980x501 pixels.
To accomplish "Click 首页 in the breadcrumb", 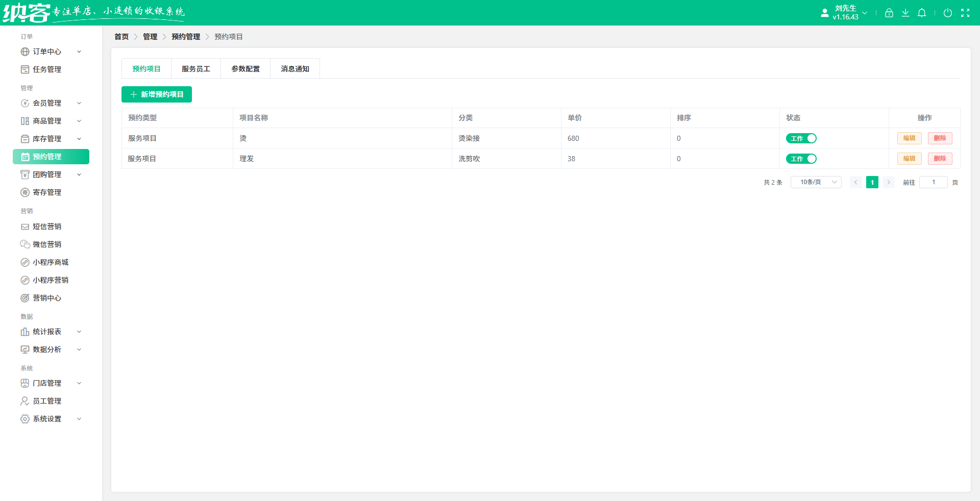I will click(121, 37).
